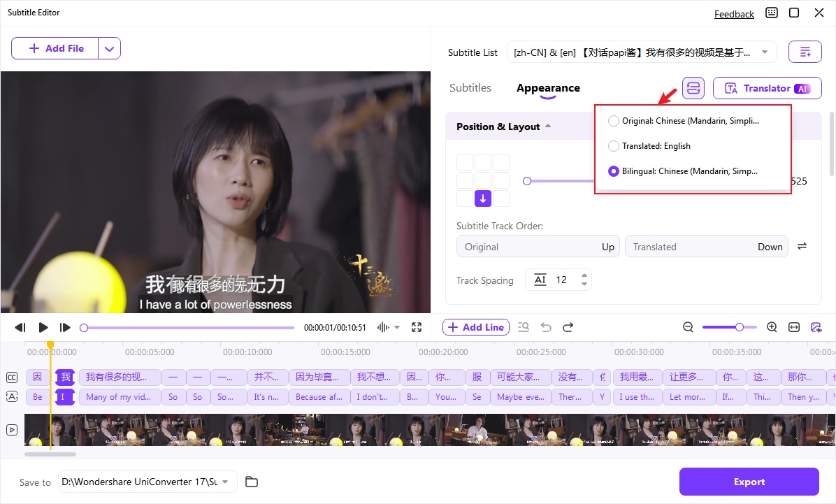The image size is (836, 504).
Task: Zoom in the timeline
Action: pyautogui.click(x=772, y=327)
